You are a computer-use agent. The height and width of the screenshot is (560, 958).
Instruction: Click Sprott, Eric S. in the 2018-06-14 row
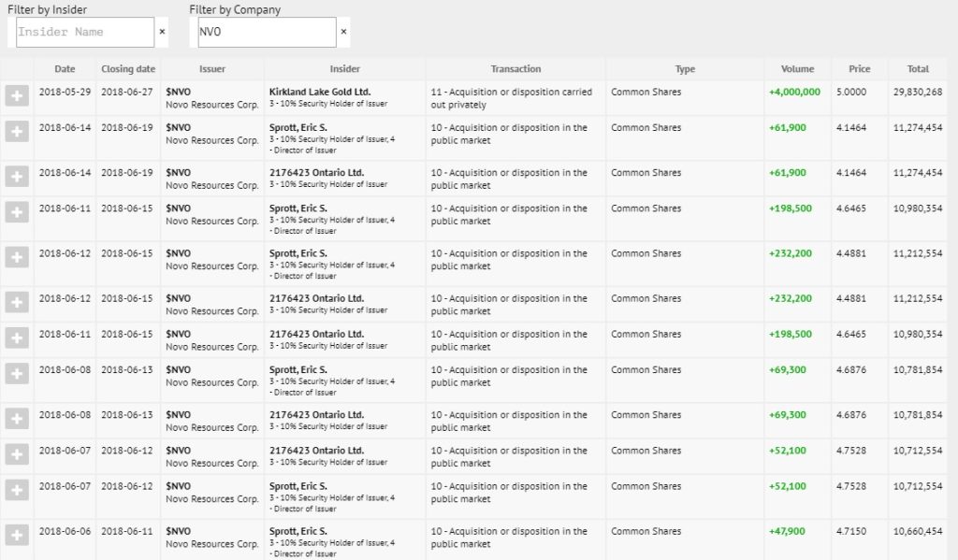298,128
